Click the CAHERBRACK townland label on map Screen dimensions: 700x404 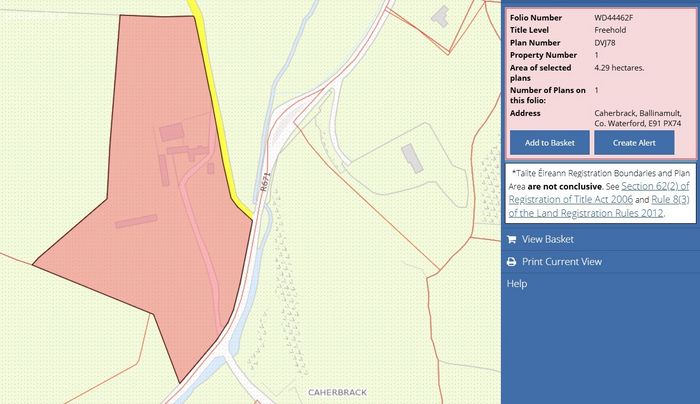(338, 392)
